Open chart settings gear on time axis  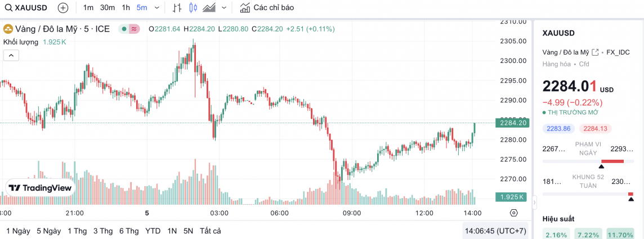[513, 213]
